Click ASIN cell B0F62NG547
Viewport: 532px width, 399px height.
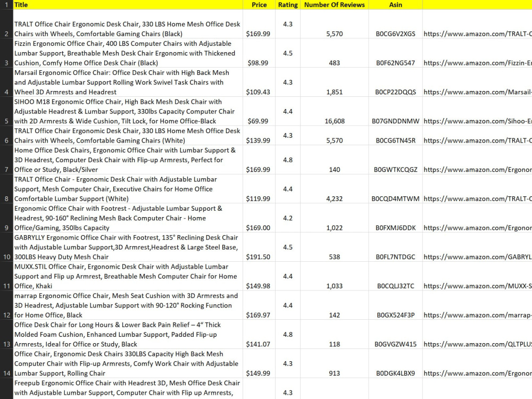[395, 53]
